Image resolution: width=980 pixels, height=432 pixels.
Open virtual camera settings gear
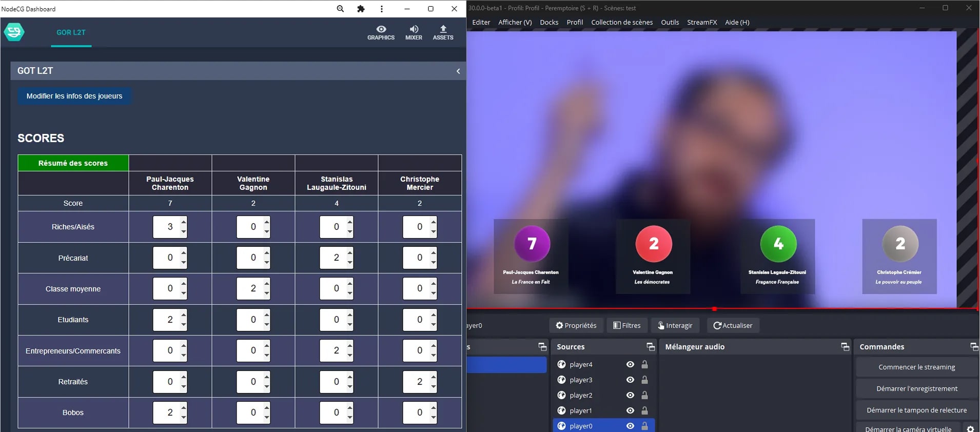(970, 428)
